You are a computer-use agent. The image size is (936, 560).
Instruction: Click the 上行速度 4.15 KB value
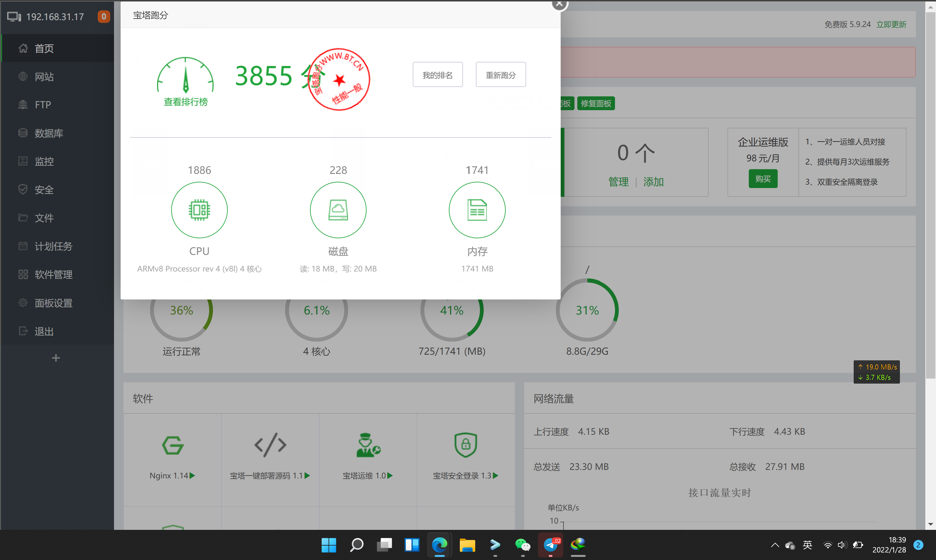[594, 432]
